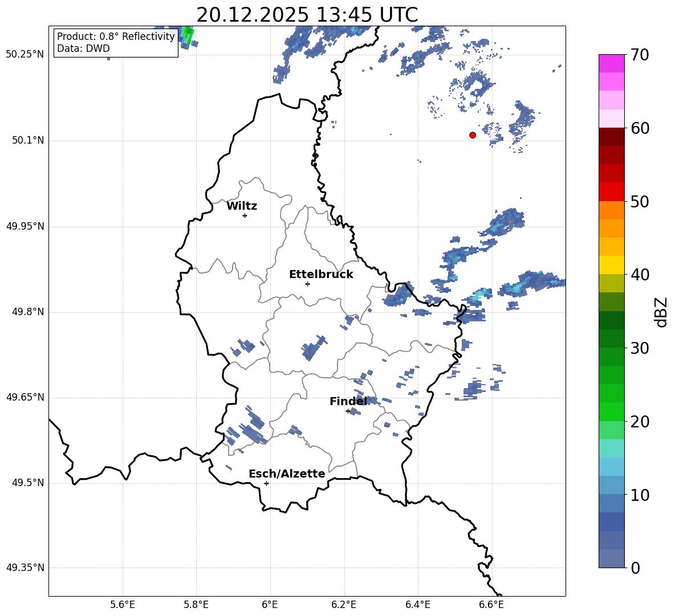Click the 5.6°E longitude label
Viewport: 675px width, 616px height.
(123, 605)
